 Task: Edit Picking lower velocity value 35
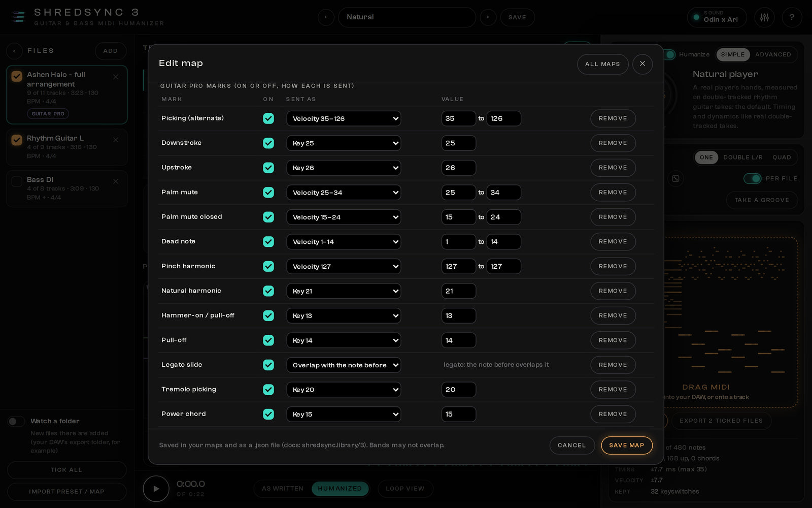click(x=458, y=118)
